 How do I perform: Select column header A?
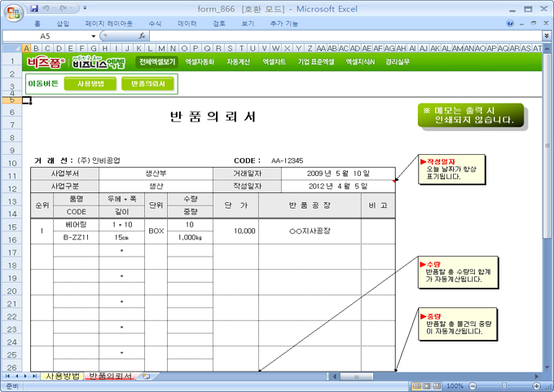[x=26, y=48]
